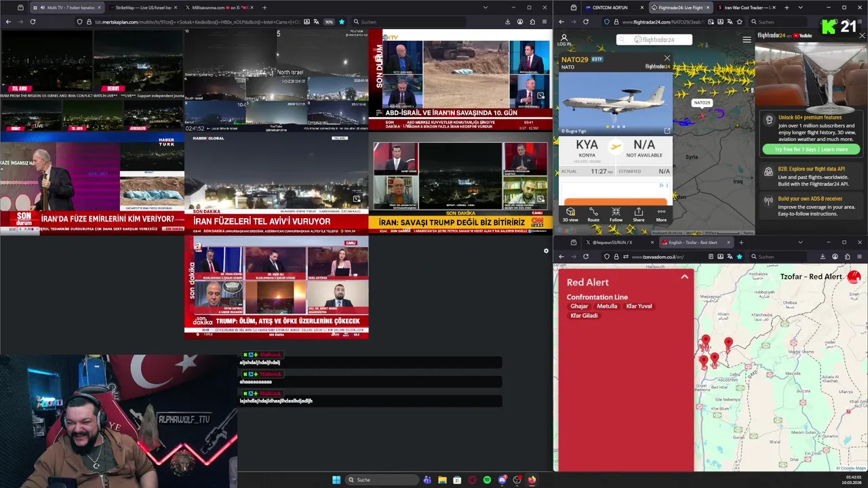
Task: Reload the Tzofar Red Alert page
Action: tap(586, 256)
